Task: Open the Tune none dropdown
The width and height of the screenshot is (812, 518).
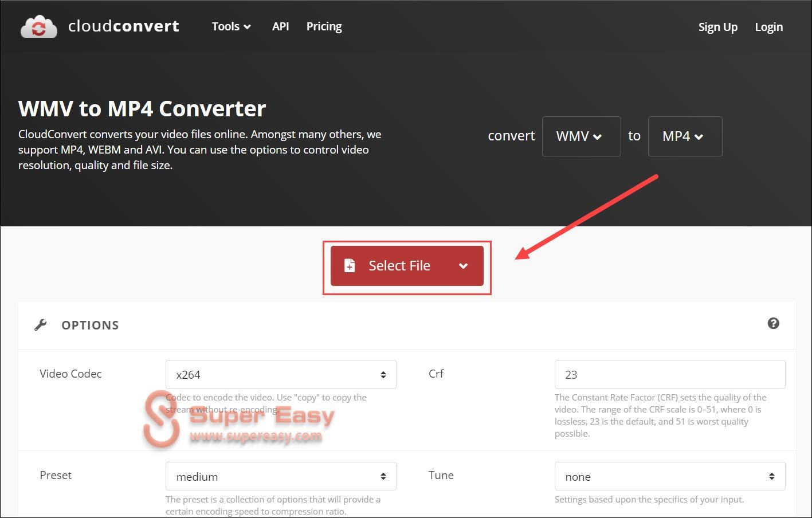Action: (670, 476)
